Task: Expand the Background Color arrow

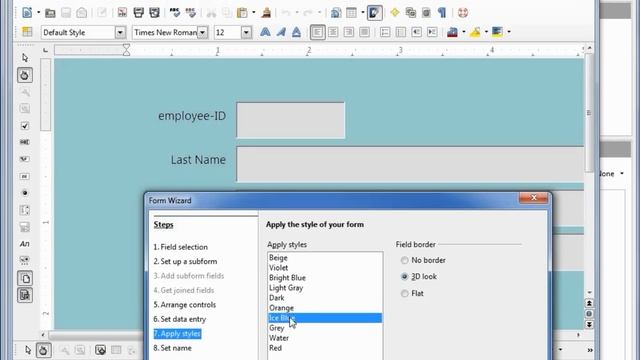Action: [x=509, y=32]
